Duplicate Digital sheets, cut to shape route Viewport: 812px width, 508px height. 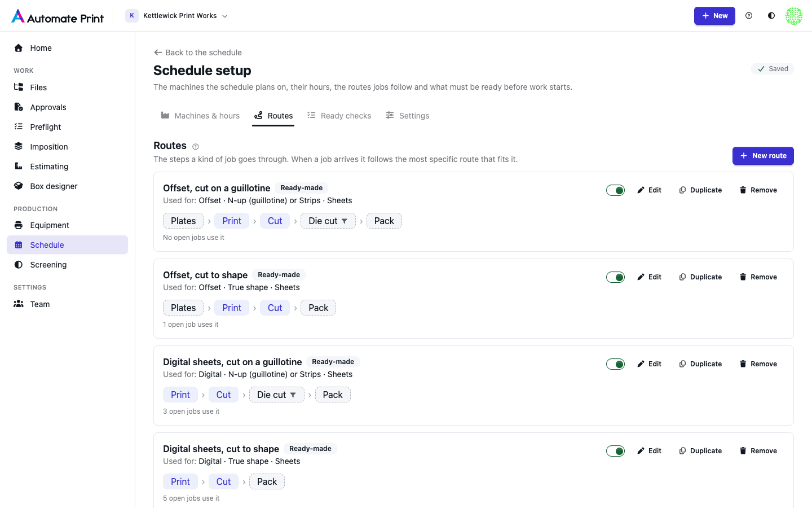pyautogui.click(x=700, y=451)
